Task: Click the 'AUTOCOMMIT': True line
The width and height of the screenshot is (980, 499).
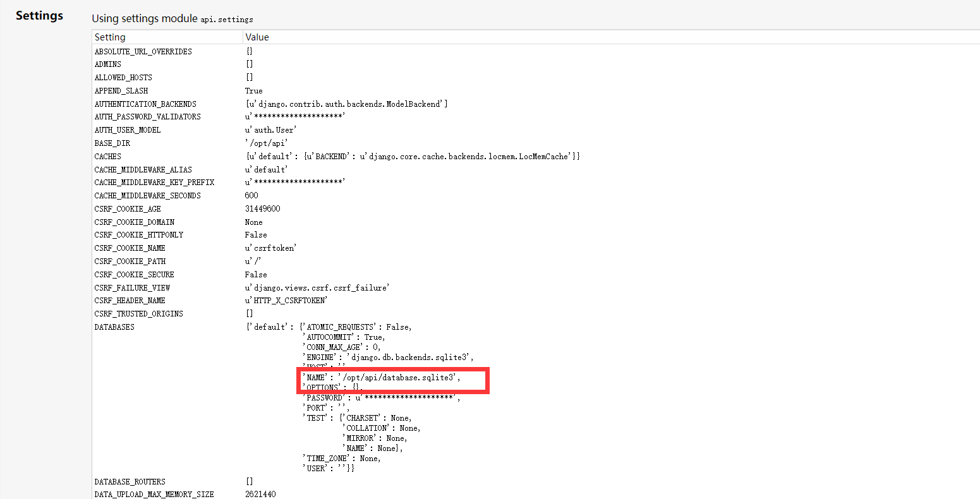Action: point(344,337)
